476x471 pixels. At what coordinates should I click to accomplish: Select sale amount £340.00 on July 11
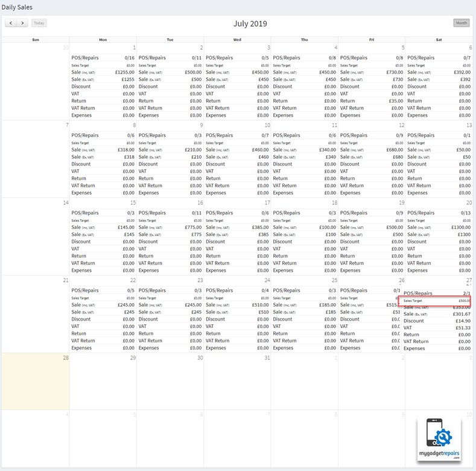pos(328,150)
